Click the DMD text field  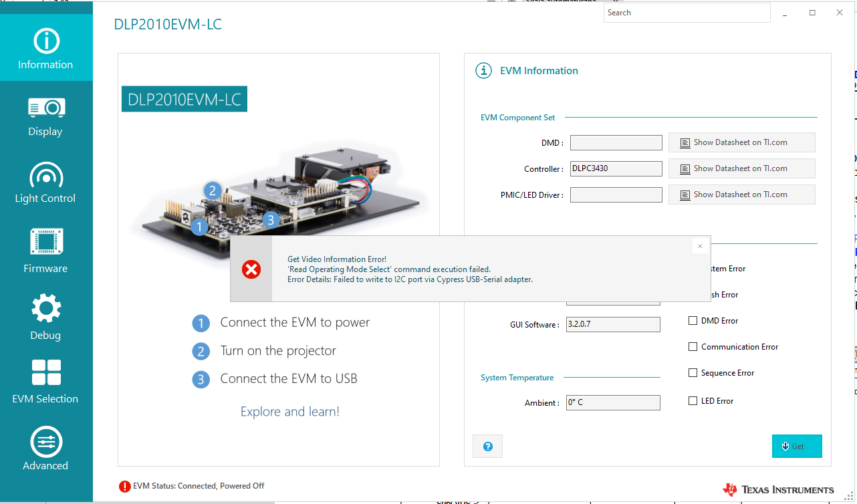tap(616, 142)
